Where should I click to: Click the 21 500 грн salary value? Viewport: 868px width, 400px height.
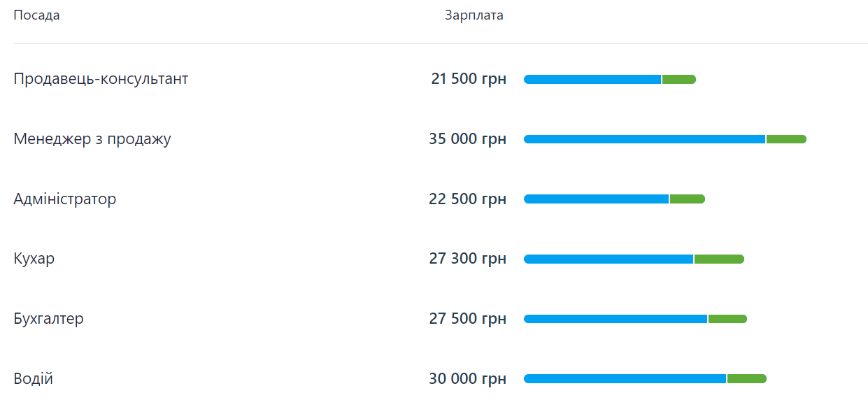[x=469, y=79]
